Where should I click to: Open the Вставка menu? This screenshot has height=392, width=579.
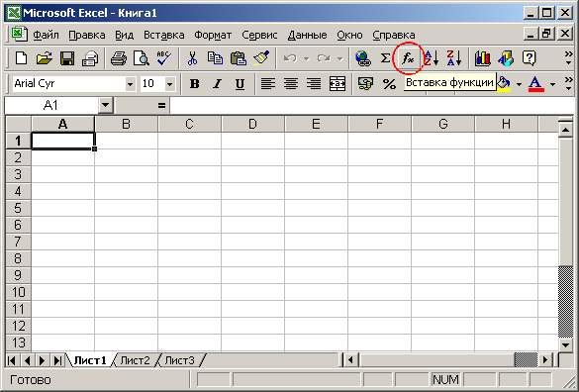[x=164, y=35]
